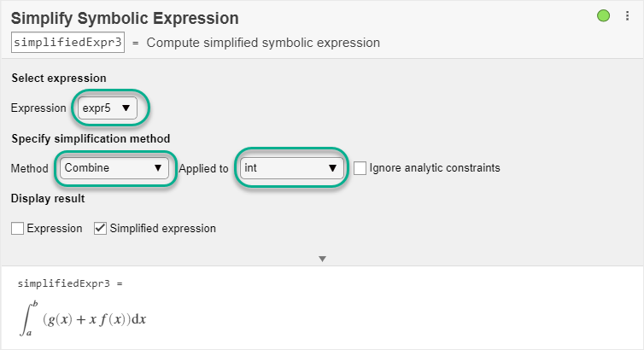644x350 pixels.
Task: Click the Applied to label
Action: tap(203, 168)
